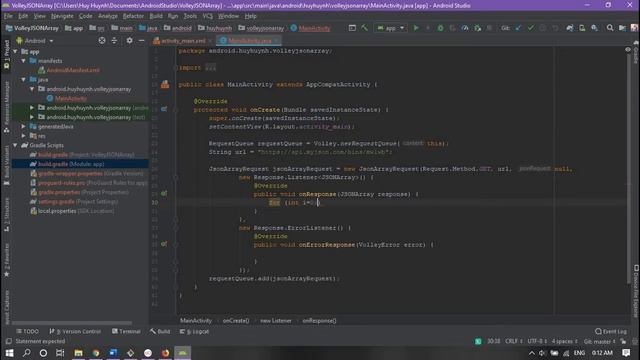This screenshot has width=640, height=360.
Task: Collapse the app module tree node
Action: 15,51
